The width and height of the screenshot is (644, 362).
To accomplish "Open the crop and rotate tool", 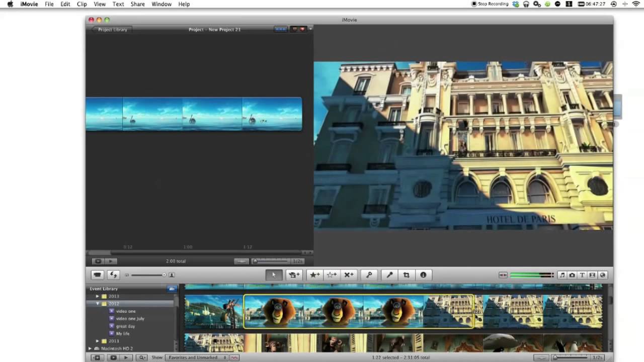I will coord(406,275).
